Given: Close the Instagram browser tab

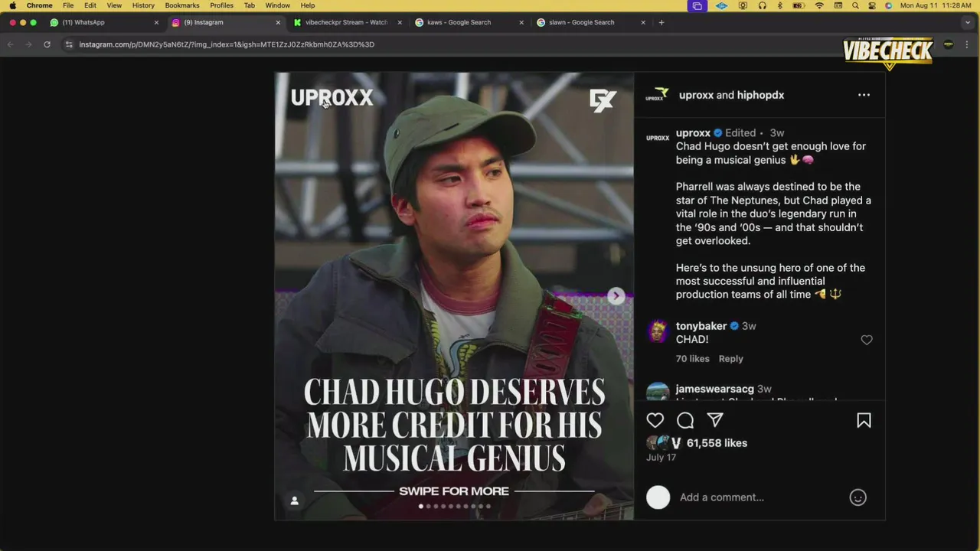Looking at the screenshot, I should (x=278, y=22).
